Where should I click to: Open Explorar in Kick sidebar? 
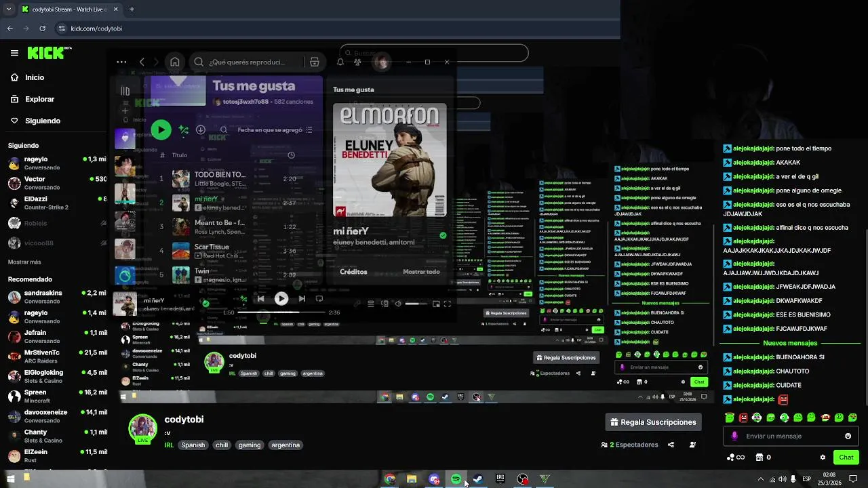[x=39, y=99]
